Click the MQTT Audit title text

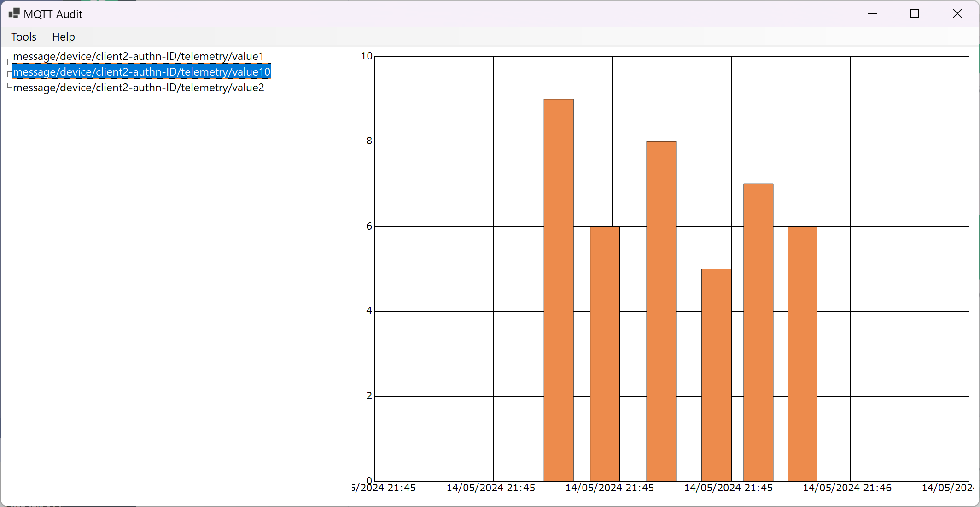pyautogui.click(x=53, y=14)
